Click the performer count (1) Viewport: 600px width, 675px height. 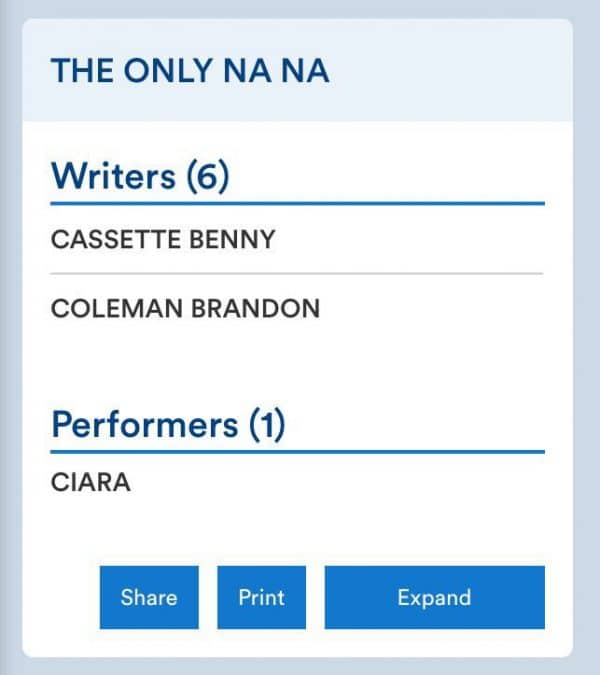coord(265,425)
